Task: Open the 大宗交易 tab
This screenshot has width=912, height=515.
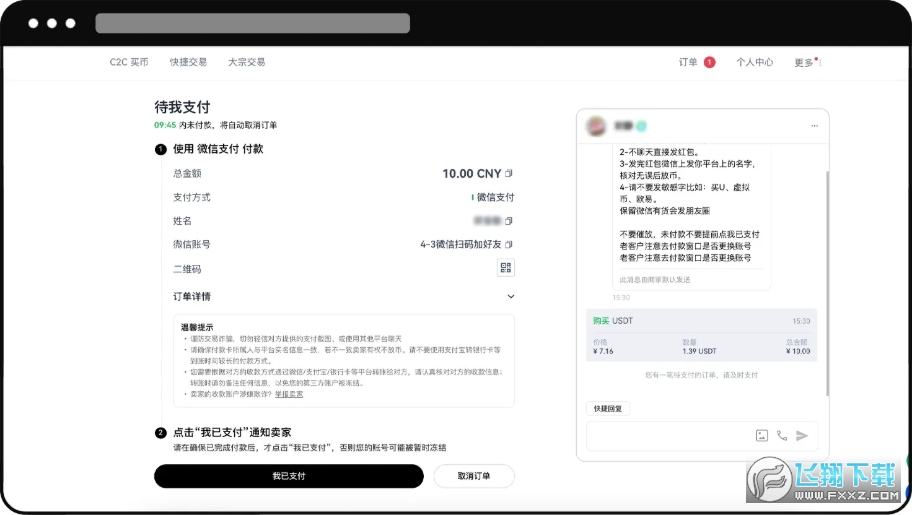Action: [x=246, y=62]
